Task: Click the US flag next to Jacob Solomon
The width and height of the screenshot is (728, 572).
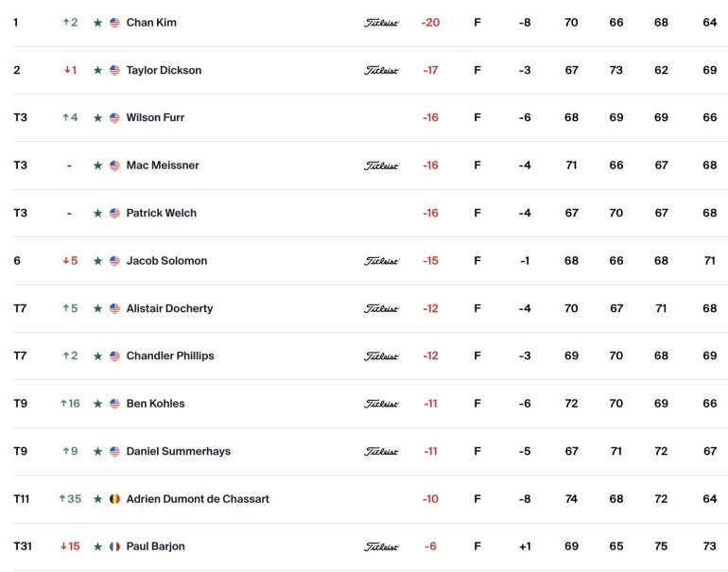Action: (x=114, y=261)
